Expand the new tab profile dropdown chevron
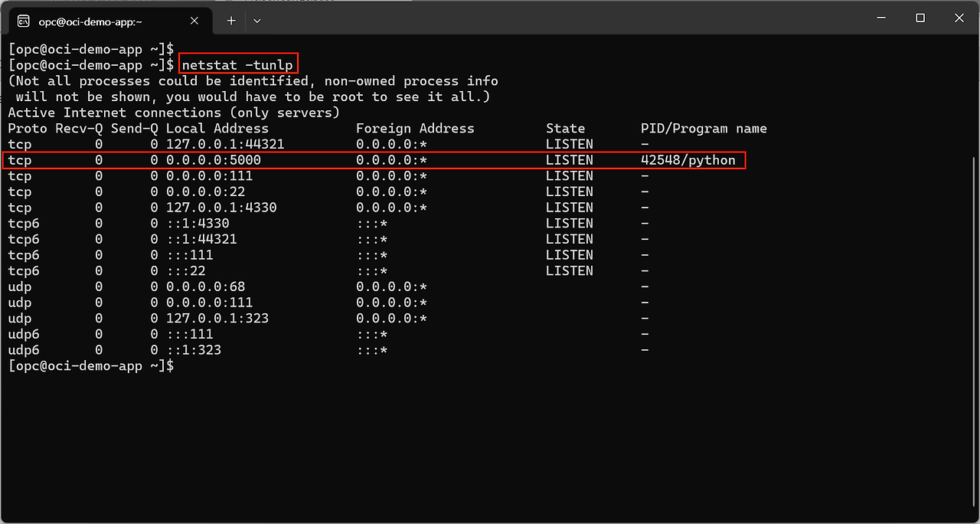The height and width of the screenshot is (524, 980). [x=257, y=21]
